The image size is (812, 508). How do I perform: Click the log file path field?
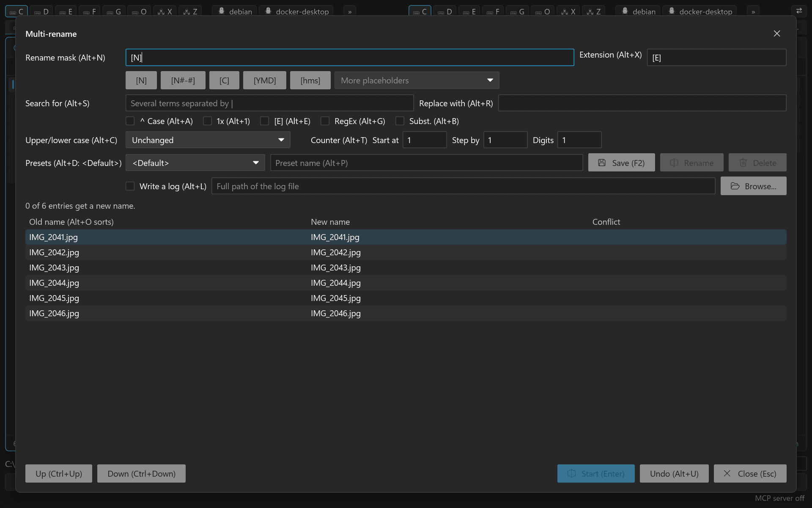click(x=464, y=186)
